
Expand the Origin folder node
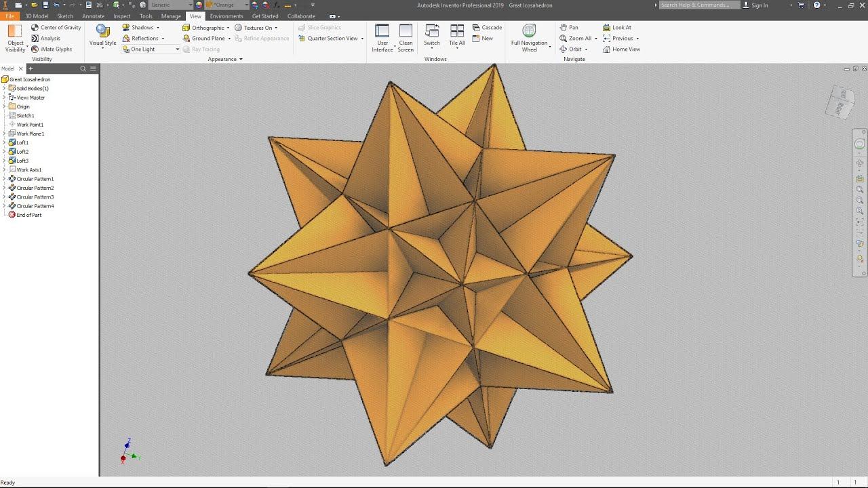click(4, 106)
